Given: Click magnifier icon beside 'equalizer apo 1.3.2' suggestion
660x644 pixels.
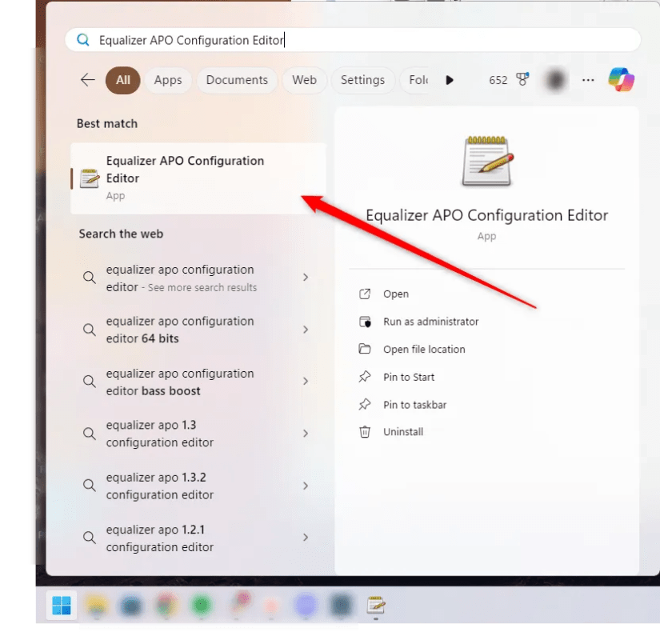Looking at the screenshot, I should click(90, 486).
